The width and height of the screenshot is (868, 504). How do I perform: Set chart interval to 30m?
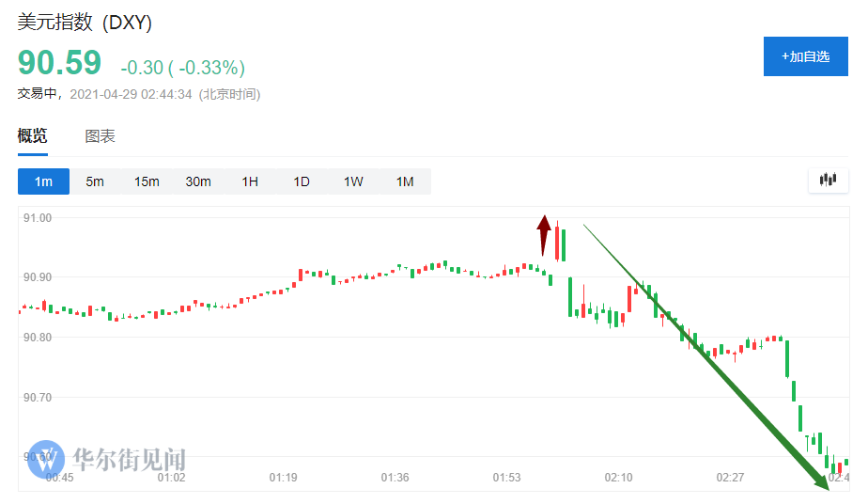pos(198,181)
